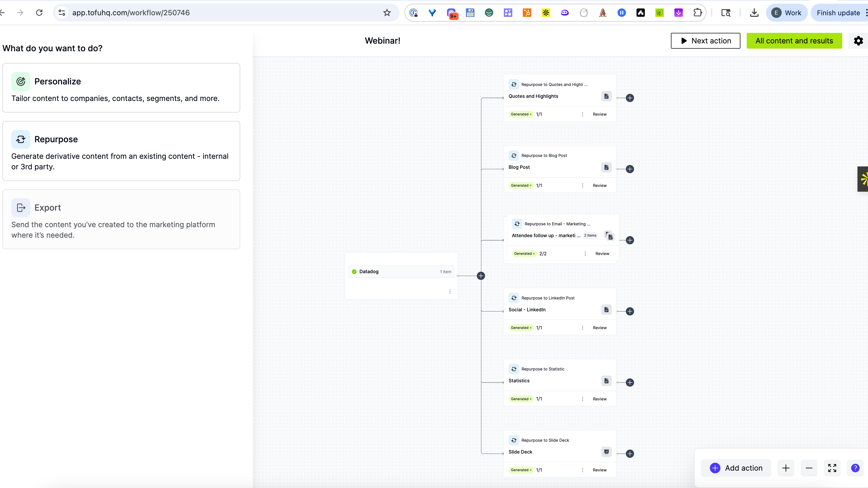This screenshot has width=868, height=488.
Task: Click the Next action button
Action: click(x=705, y=41)
